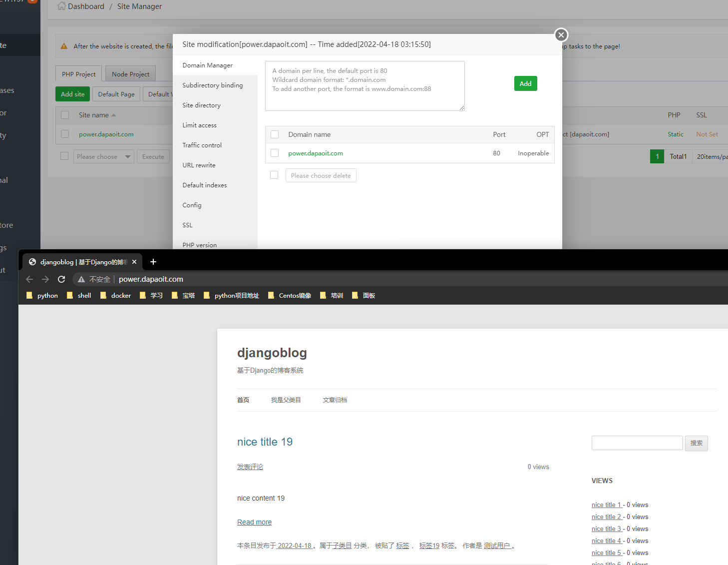Click the browser address bar URL

pos(151,279)
